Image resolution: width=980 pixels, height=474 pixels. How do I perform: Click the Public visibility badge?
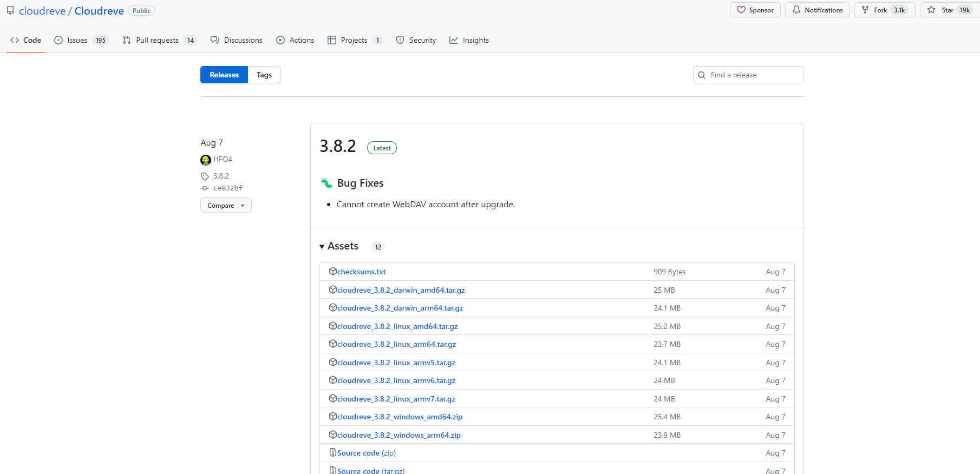click(x=142, y=10)
